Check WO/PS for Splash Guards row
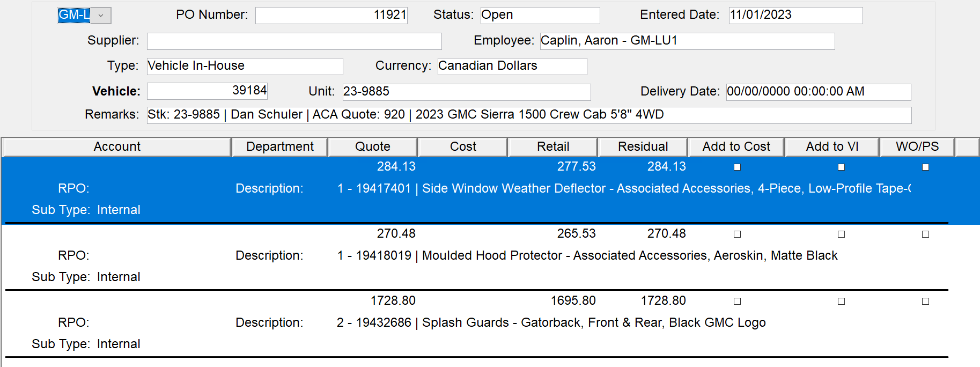Screen dimensions: 980x367 [925, 302]
